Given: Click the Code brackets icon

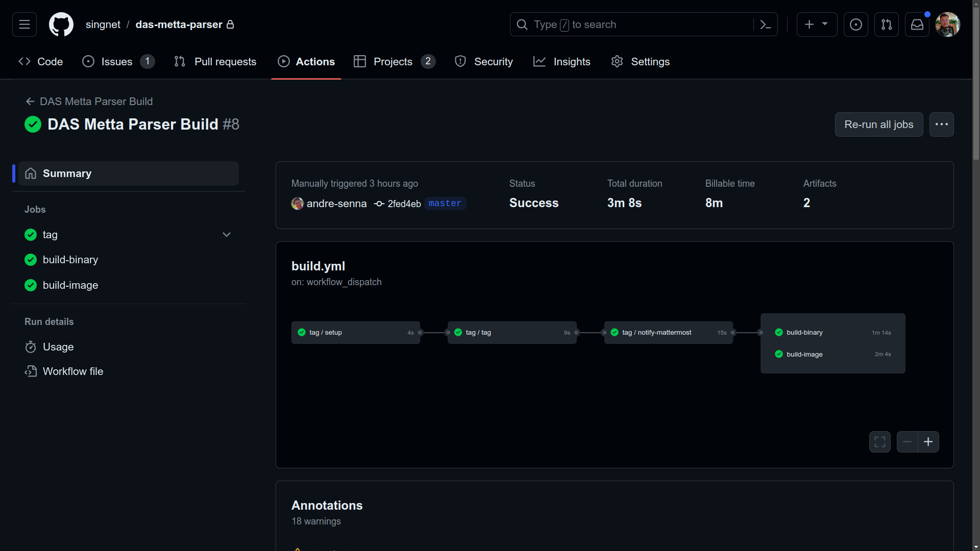Looking at the screenshot, I should [x=24, y=61].
